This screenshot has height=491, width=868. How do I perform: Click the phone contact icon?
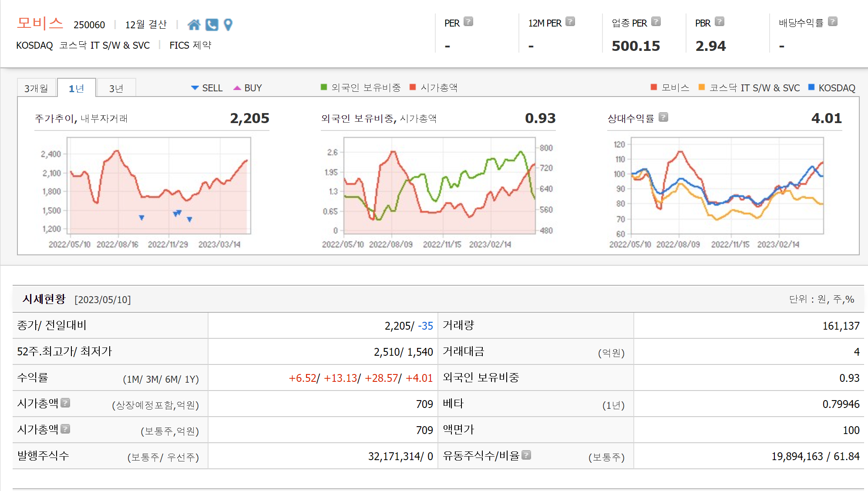212,25
